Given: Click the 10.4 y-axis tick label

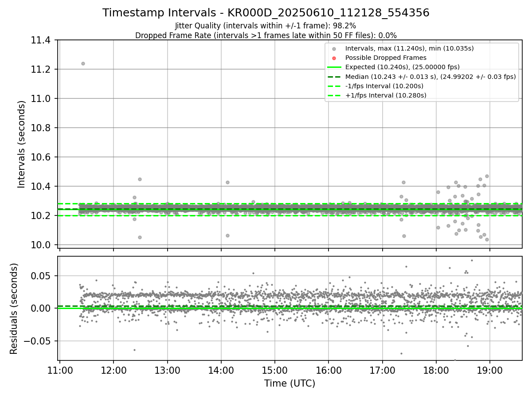Looking at the screenshot, I should click(41, 187).
